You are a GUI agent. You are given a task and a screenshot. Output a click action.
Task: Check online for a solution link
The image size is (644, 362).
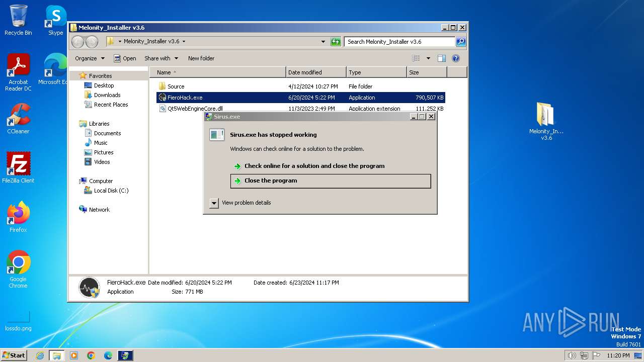point(331,166)
